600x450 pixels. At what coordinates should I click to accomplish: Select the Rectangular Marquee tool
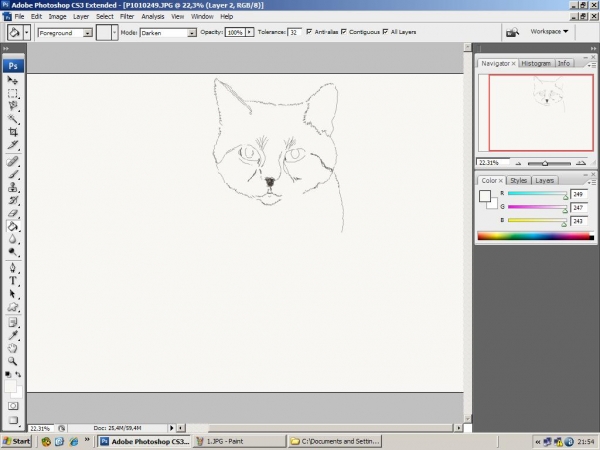coord(13,93)
